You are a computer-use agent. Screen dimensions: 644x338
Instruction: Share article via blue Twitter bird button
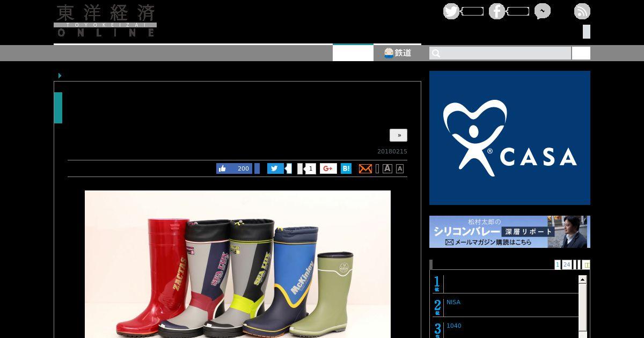click(275, 168)
